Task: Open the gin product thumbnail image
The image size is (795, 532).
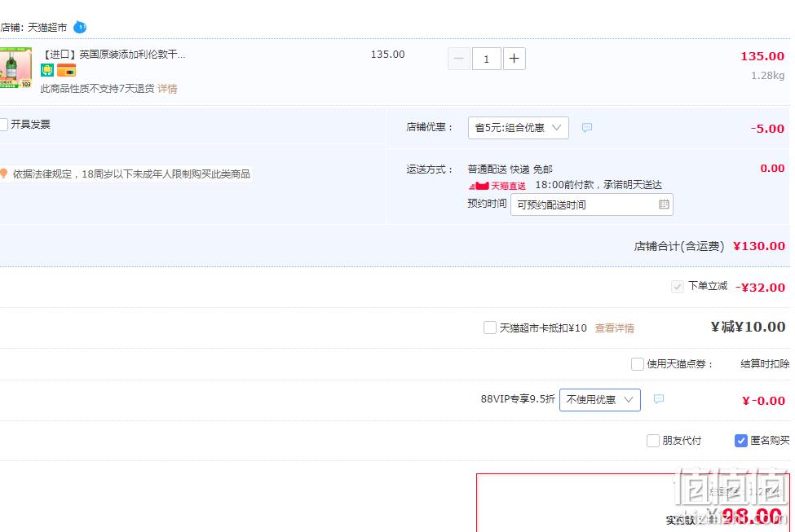Action: point(15,68)
